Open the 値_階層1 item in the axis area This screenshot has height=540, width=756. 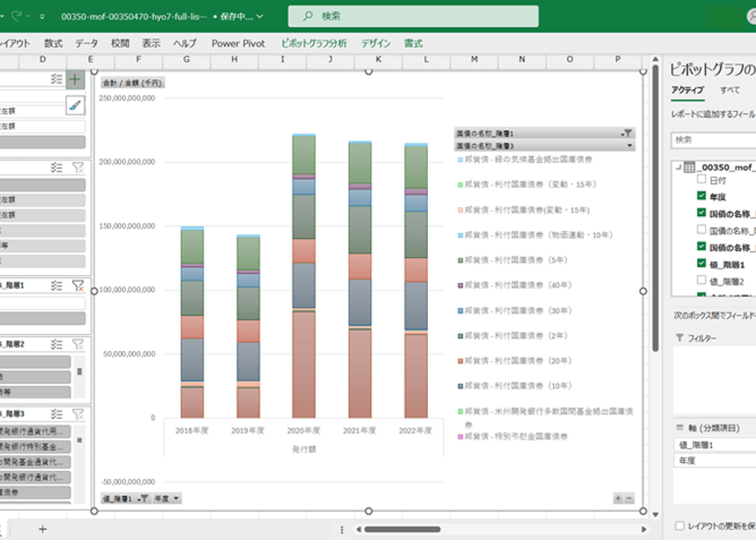point(715,445)
